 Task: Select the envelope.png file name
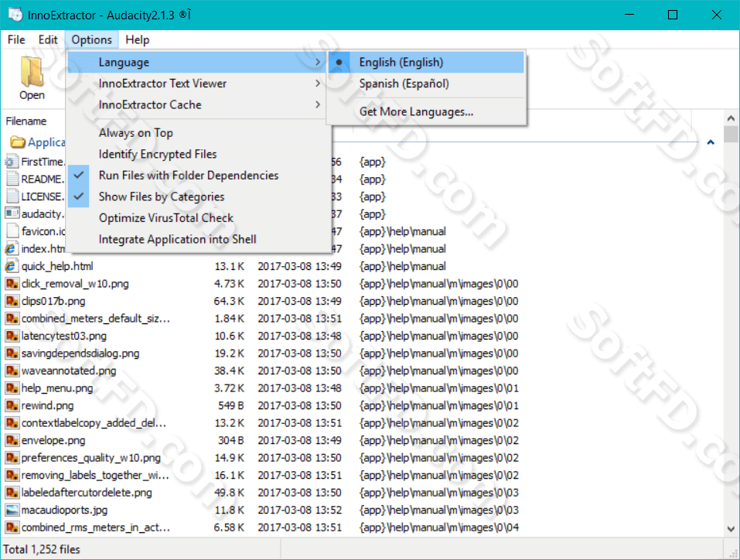(x=53, y=441)
